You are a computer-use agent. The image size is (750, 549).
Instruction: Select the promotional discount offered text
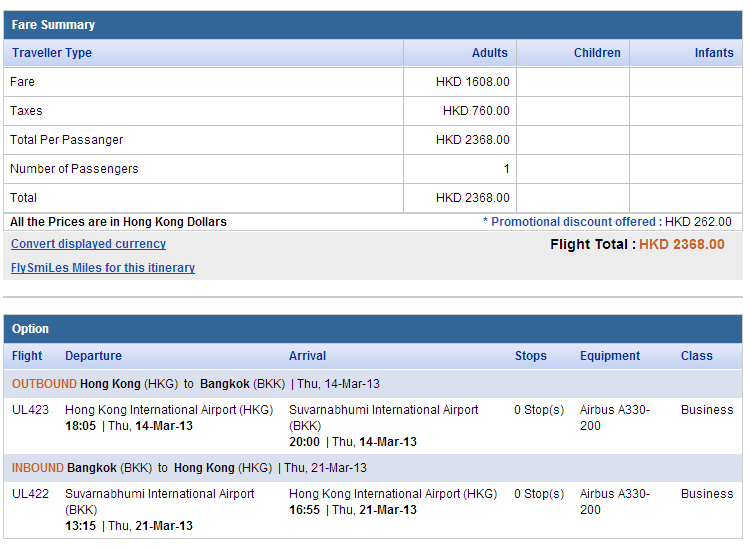pyautogui.click(x=606, y=222)
